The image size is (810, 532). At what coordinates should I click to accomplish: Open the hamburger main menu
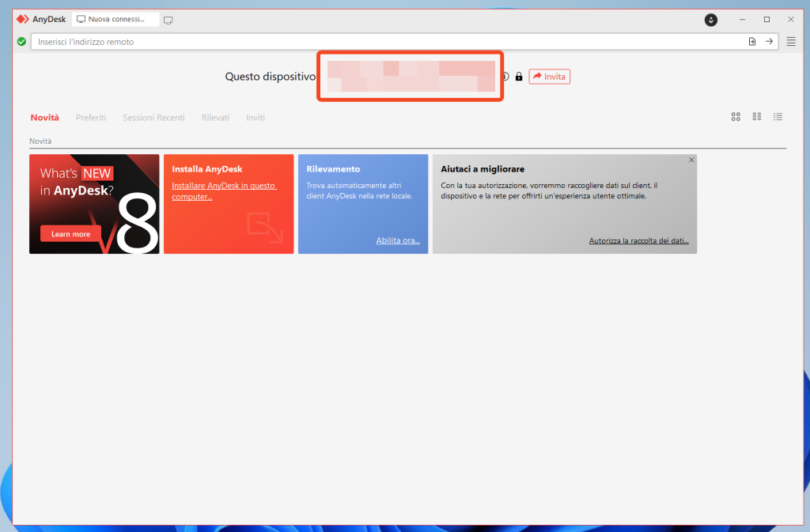pos(791,41)
